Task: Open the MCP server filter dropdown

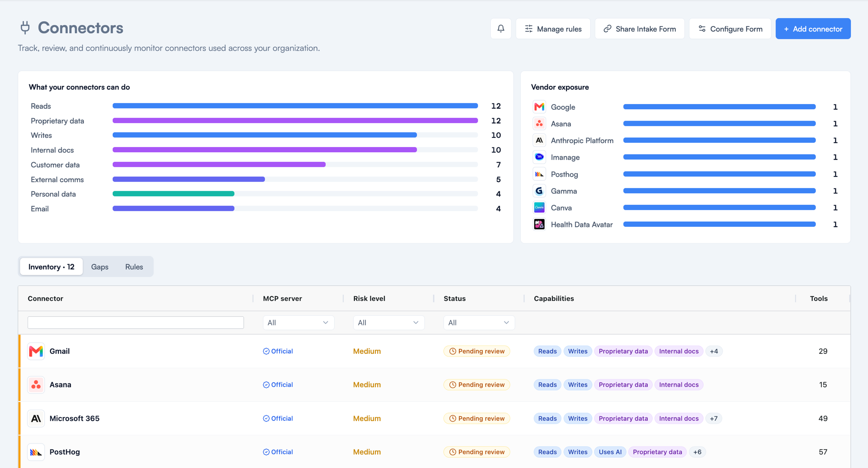Action: 298,323
